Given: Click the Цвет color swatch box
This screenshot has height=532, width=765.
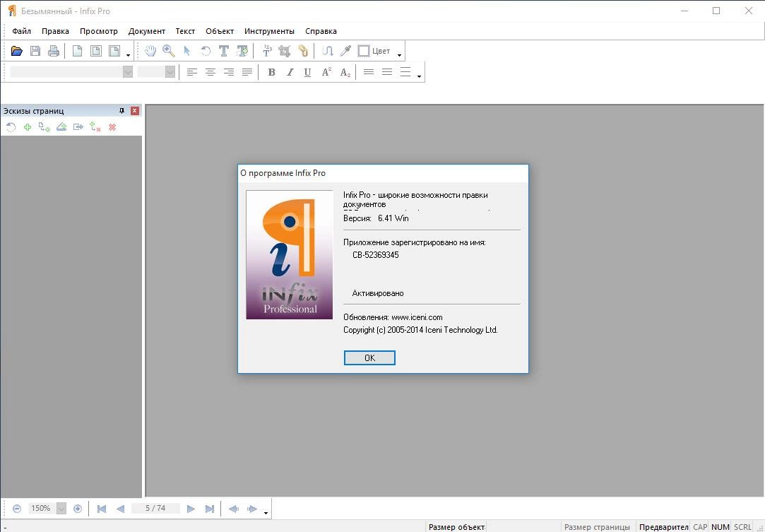Looking at the screenshot, I should (363, 51).
